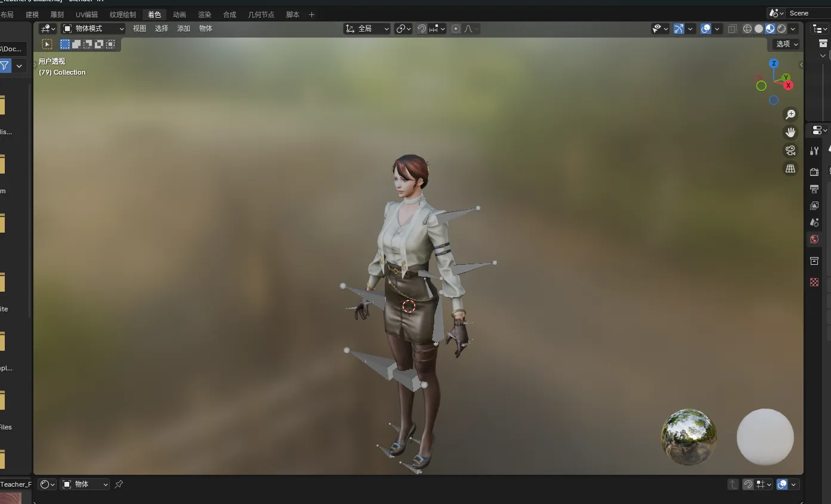Open the Render properties tab icon

[x=814, y=172]
